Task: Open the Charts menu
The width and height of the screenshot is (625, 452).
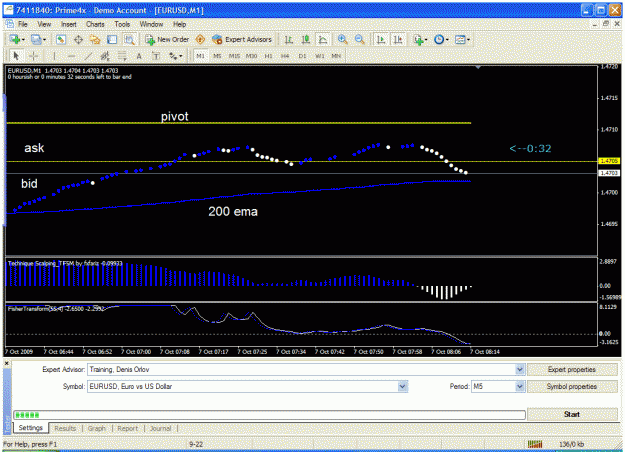Action: pos(95,24)
